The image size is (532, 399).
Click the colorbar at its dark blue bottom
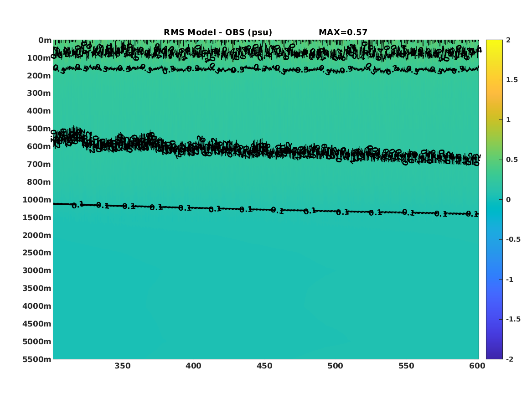[494, 357]
